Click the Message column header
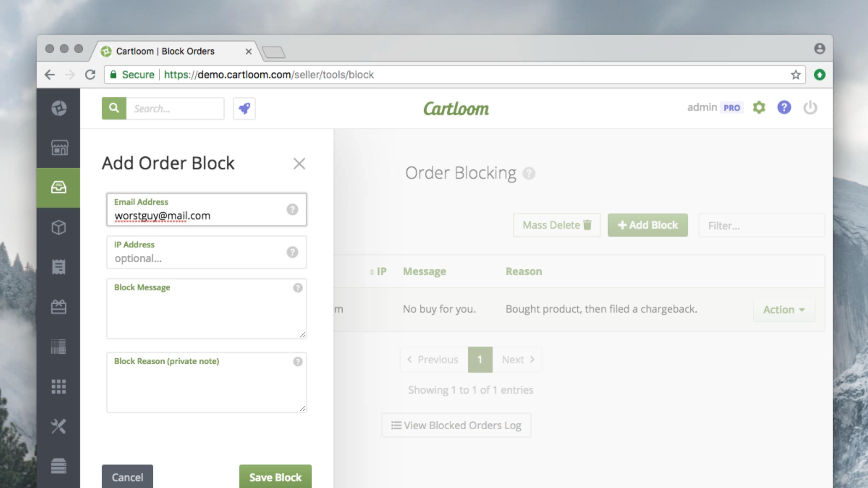Screen dimensions: 868x488 [x=425, y=272]
